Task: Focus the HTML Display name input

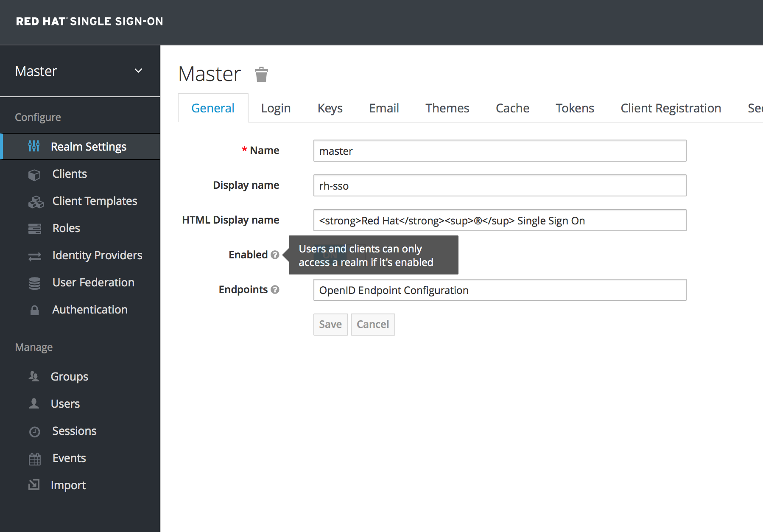Action: [499, 221]
